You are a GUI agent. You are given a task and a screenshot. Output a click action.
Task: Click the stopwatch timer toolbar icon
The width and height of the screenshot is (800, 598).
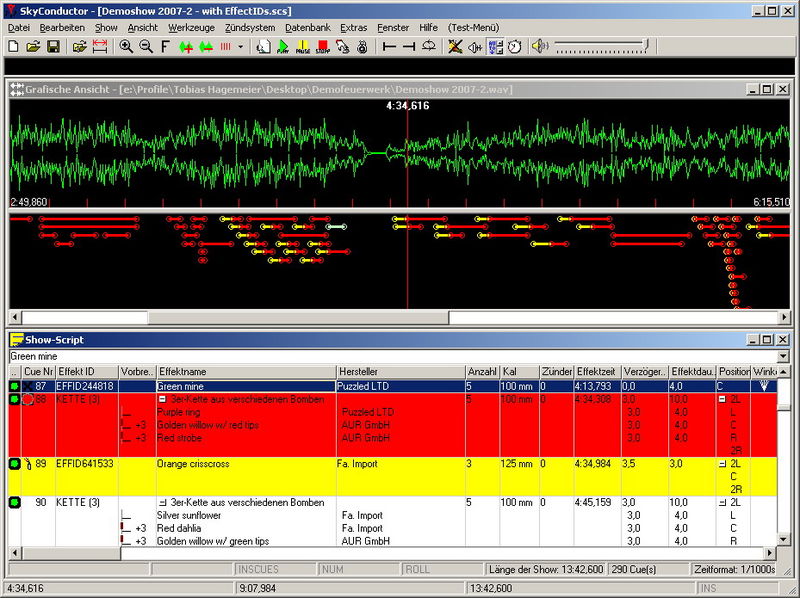tap(514, 47)
